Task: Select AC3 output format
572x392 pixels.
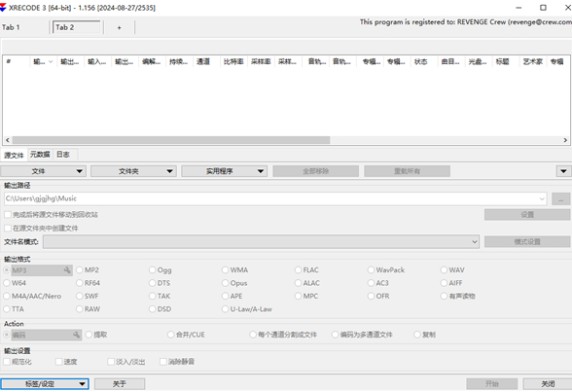Action: [x=378, y=283]
